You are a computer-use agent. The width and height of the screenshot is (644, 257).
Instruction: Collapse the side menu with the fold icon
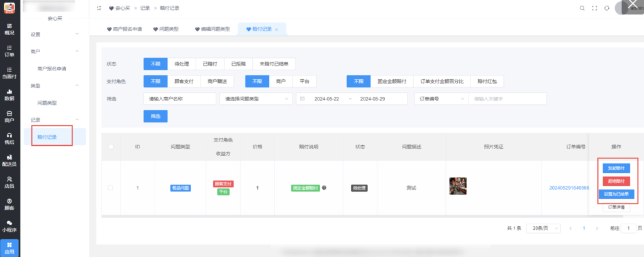99,8
